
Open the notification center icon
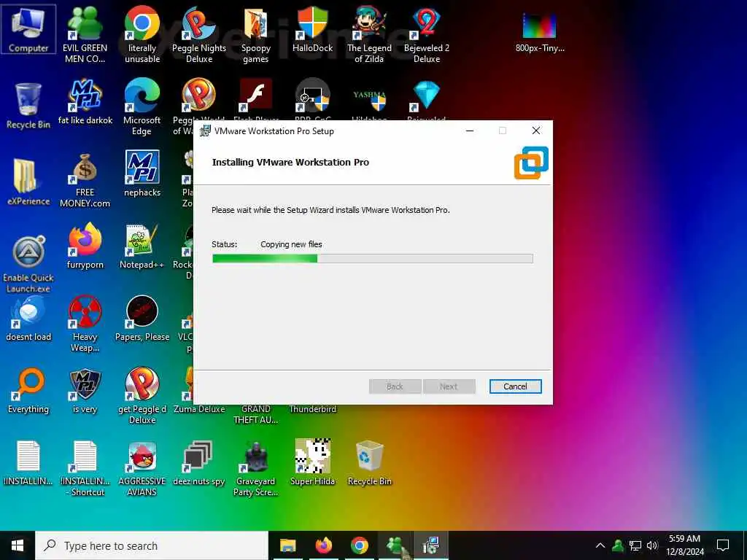[x=723, y=545]
